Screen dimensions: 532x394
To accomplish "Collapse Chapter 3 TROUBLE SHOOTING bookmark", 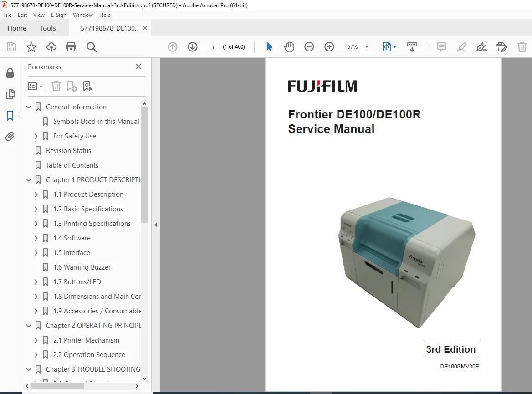I will click(29, 369).
